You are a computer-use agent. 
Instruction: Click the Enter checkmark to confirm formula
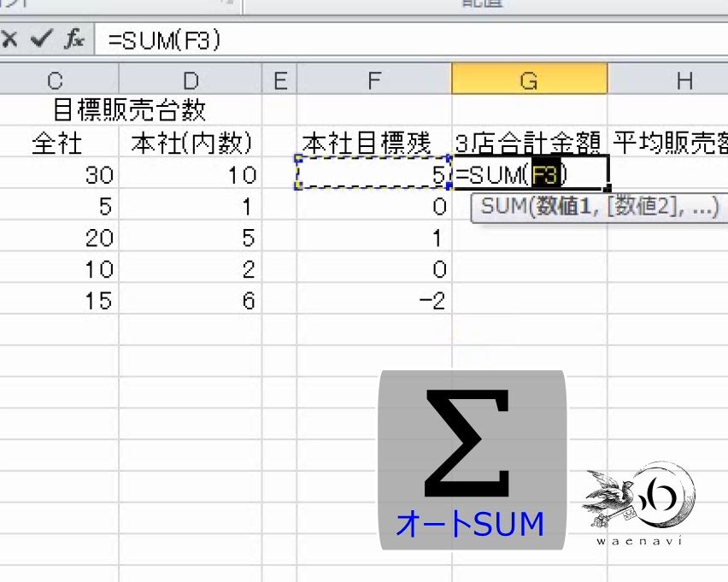(39, 39)
